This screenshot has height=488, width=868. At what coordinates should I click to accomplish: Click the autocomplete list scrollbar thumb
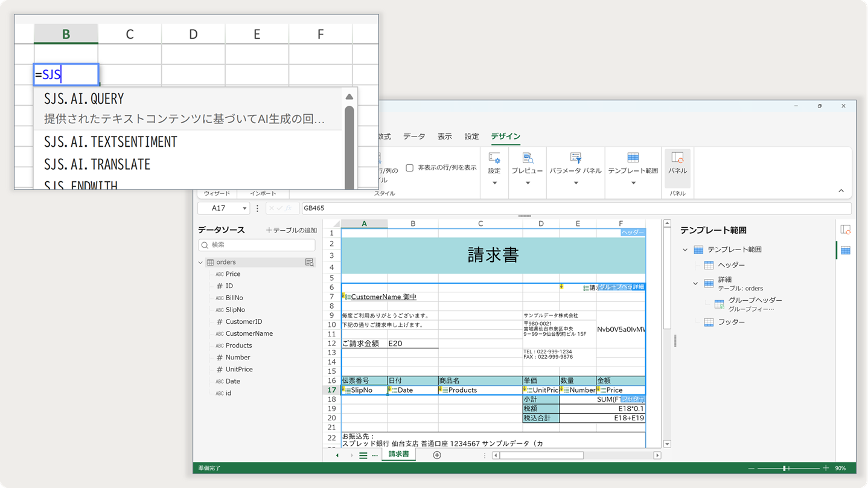click(x=349, y=148)
